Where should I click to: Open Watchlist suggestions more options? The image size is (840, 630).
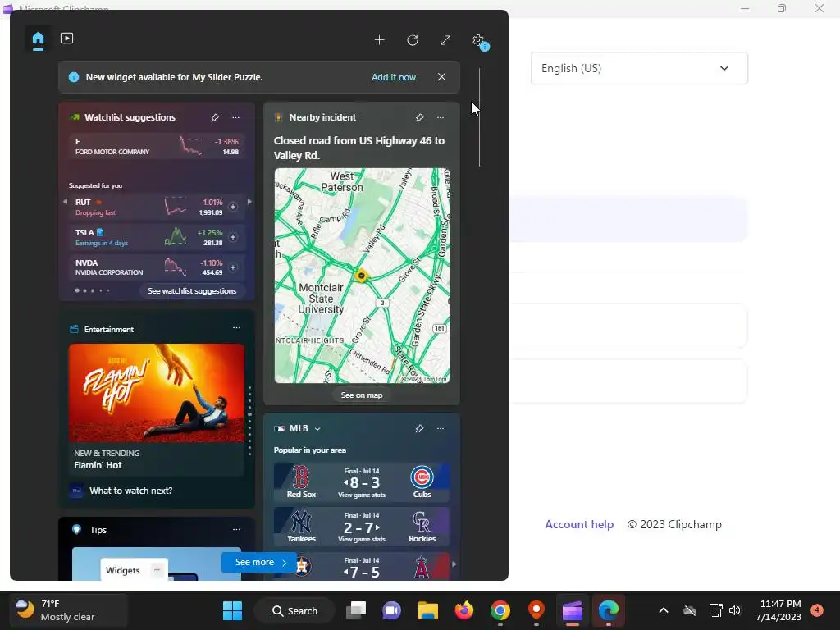235,117
